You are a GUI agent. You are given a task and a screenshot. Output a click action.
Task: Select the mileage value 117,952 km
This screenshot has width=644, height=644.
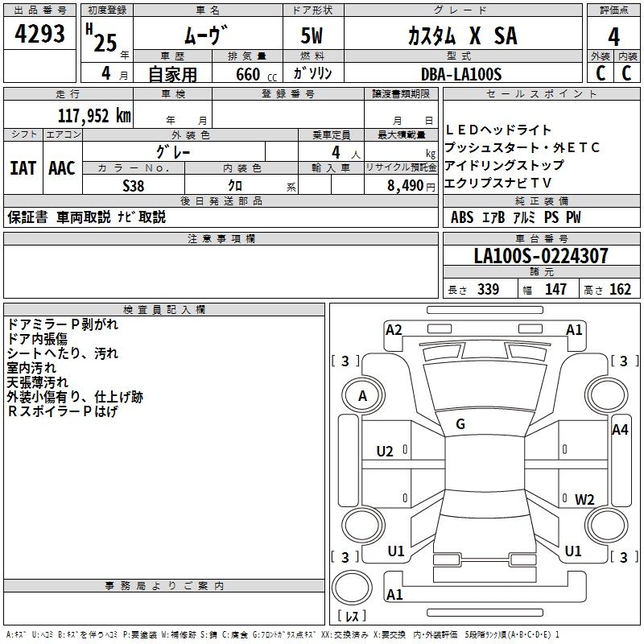coord(94,115)
